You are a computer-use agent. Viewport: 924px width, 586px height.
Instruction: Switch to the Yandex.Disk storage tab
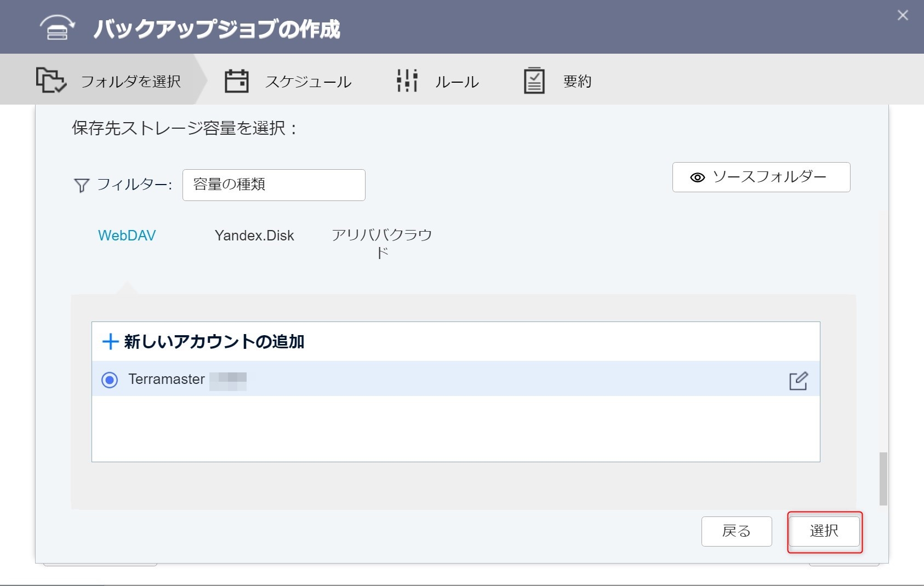254,235
